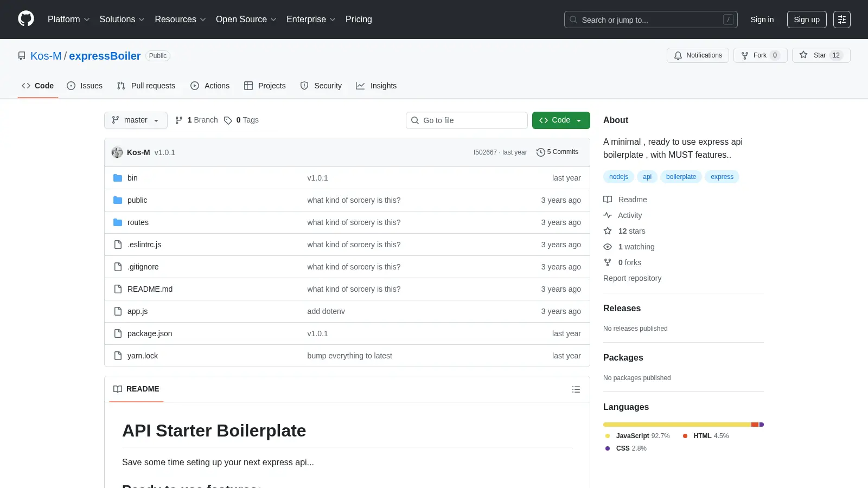The width and height of the screenshot is (868, 488).
Task: Open the global navigation settings icon
Action: 842,20
